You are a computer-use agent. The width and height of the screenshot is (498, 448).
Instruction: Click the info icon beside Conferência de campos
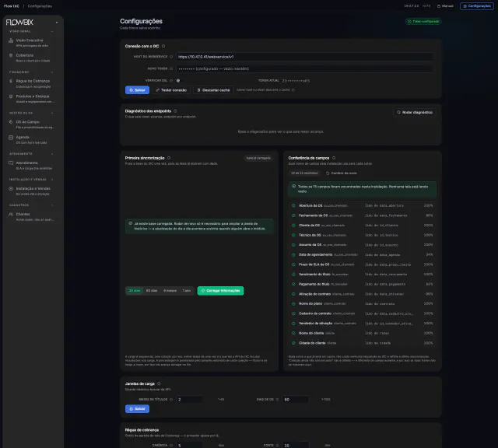pyautogui.click(x=334, y=158)
